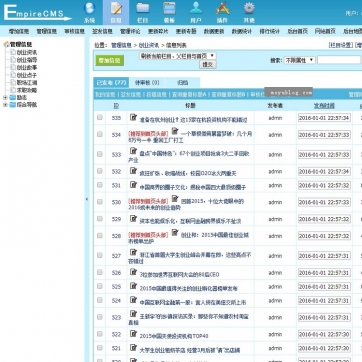Select 后台首页 in the submenu bar
The height and width of the screenshot is (362, 362).
297,31
